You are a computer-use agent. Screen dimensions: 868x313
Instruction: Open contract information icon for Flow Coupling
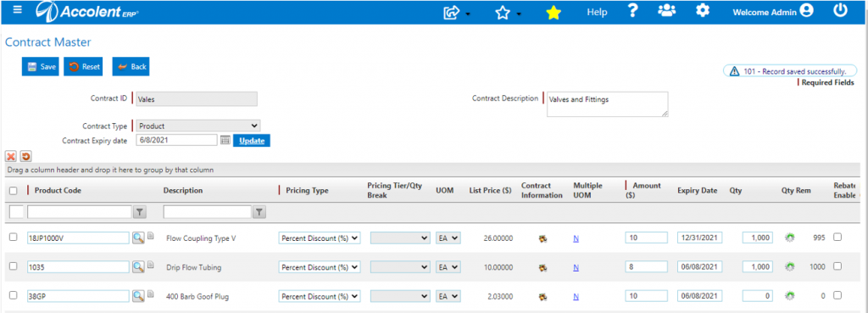click(542, 238)
